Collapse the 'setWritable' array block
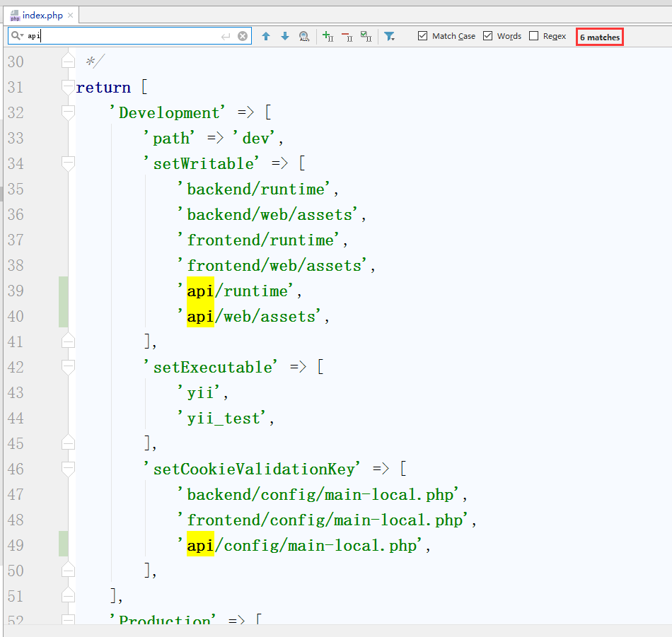 [68, 163]
